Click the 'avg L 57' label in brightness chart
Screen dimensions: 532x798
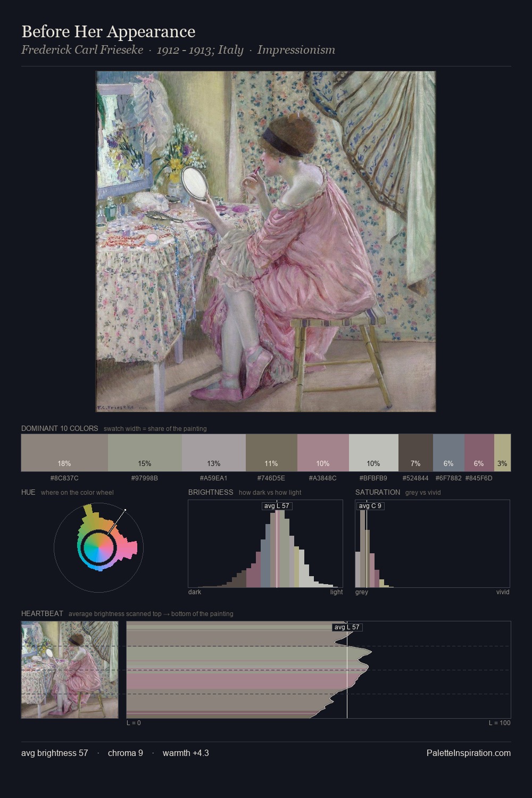[277, 506]
